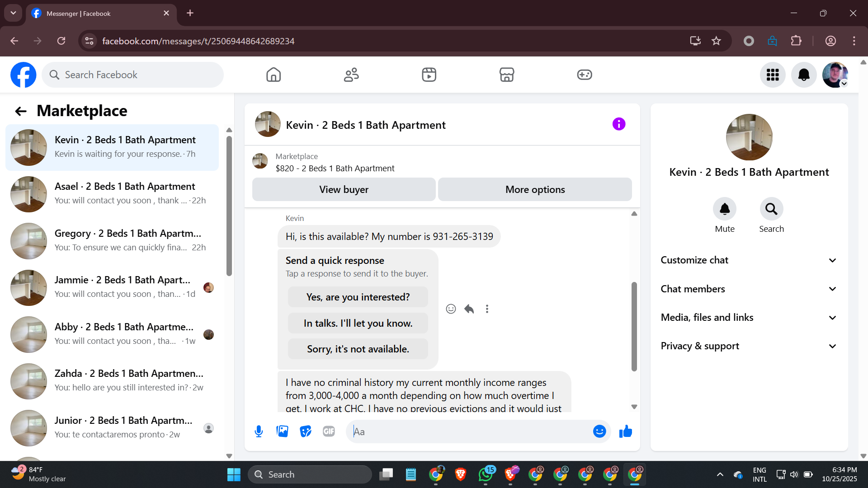This screenshot has height=488, width=868.
Task: Search within the conversation
Action: click(x=771, y=209)
